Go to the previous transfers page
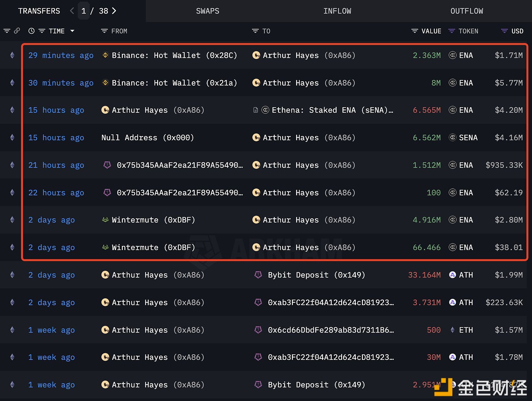Image resolution: width=532 pixels, height=401 pixels. point(72,11)
